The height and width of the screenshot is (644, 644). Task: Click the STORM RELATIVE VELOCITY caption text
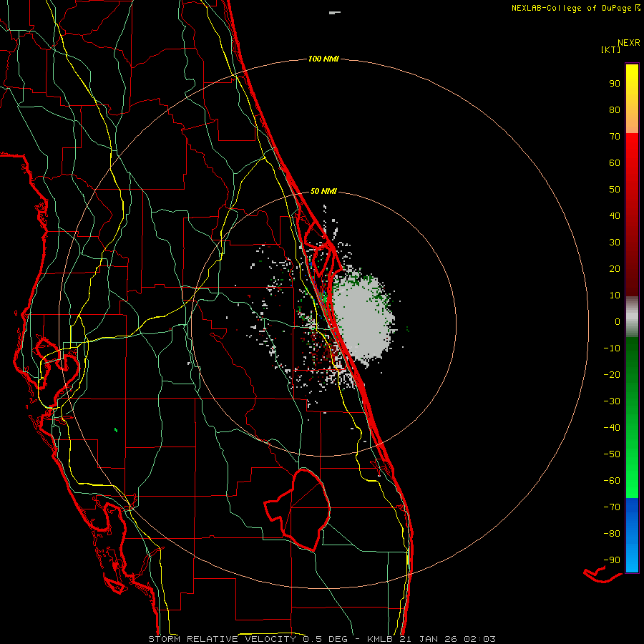pyautogui.click(x=222, y=639)
